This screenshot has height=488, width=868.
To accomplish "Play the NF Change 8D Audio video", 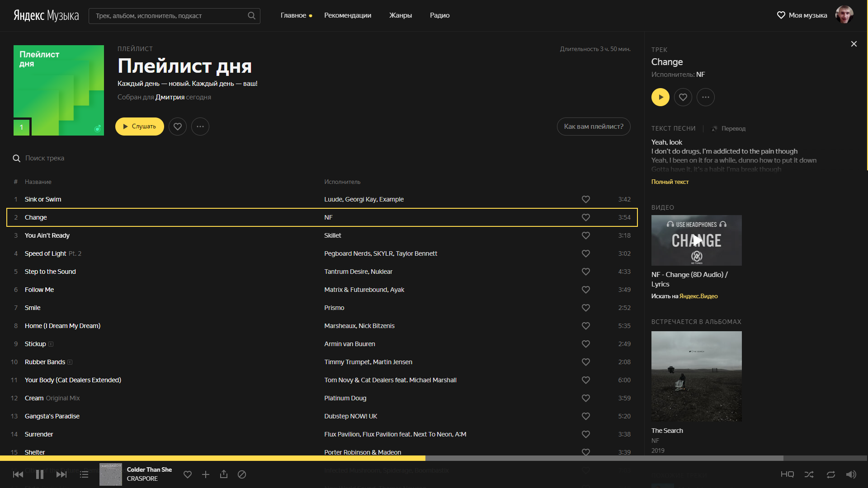I will (x=697, y=240).
